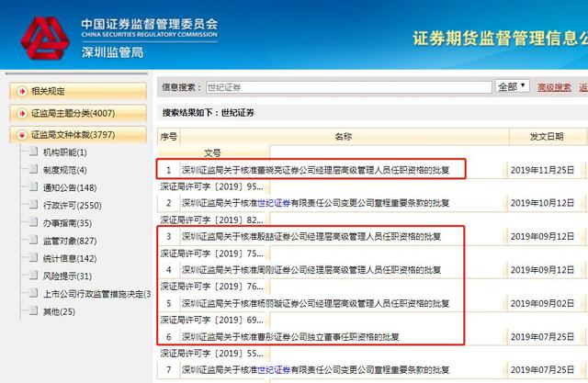Image resolution: width=588 pixels, height=383 pixels.
Task: Click the document icon beside 监管对象(827)
Action: (33, 240)
